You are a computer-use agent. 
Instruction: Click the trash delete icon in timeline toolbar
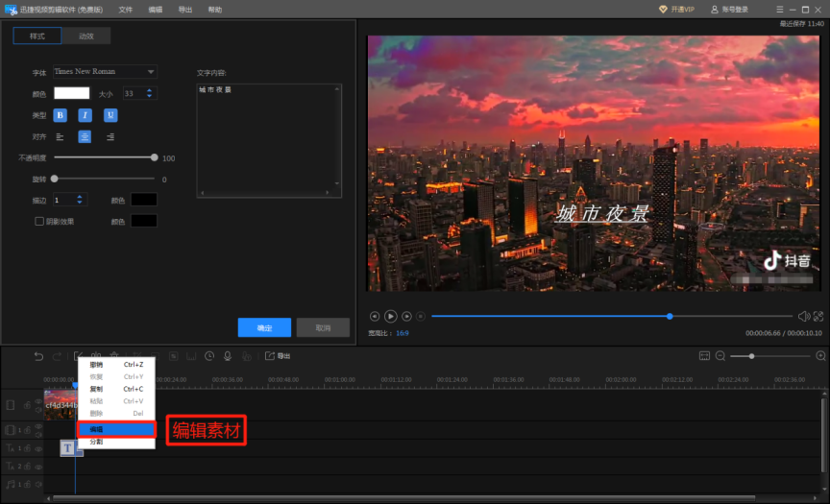(x=114, y=355)
